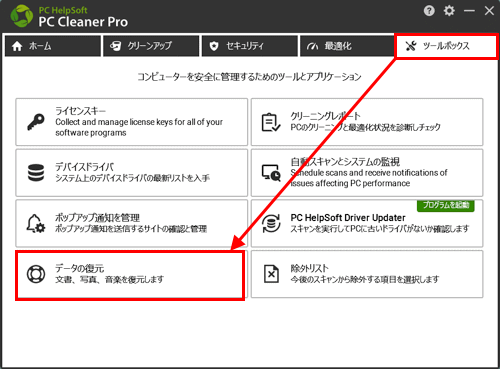The height and width of the screenshot is (369, 500).
Task: Click the スキャンを実行してPCに古いドライバ description
Action: coord(380,229)
